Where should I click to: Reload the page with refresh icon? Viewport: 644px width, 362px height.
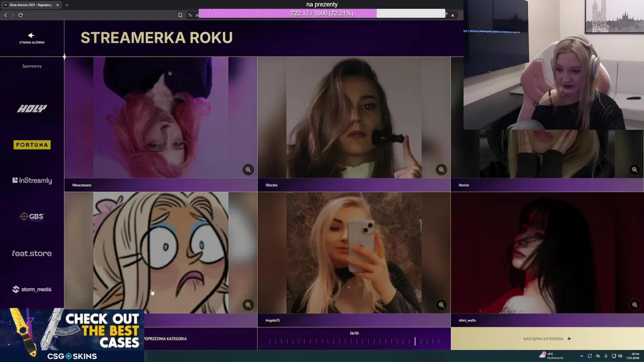click(x=21, y=15)
